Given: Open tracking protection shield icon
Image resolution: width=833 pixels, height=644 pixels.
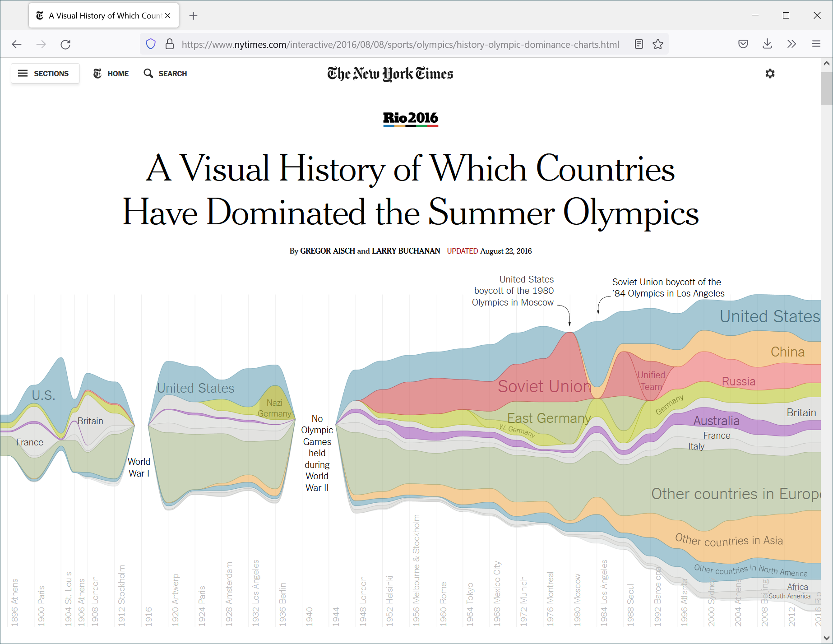Looking at the screenshot, I should pyautogui.click(x=151, y=44).
